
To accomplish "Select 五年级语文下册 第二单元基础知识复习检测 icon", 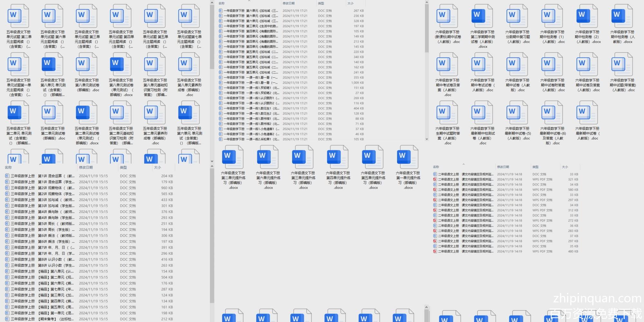I will 121,113.
